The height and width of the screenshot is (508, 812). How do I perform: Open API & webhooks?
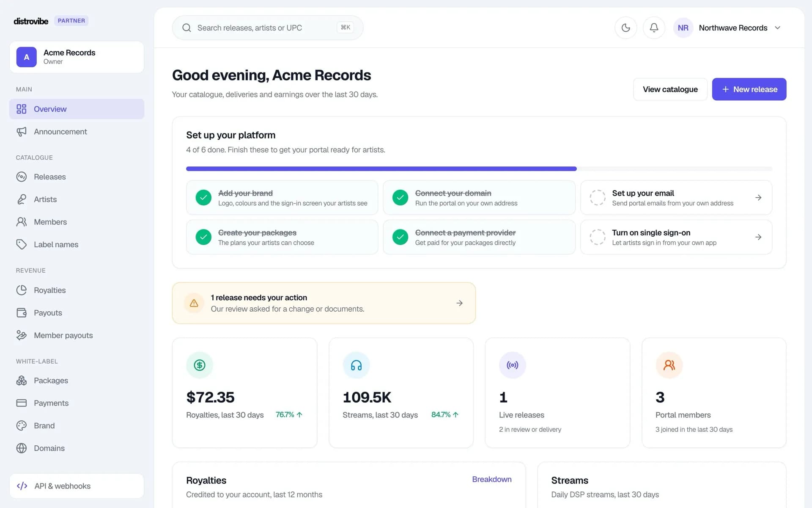[x=77, y=486]
